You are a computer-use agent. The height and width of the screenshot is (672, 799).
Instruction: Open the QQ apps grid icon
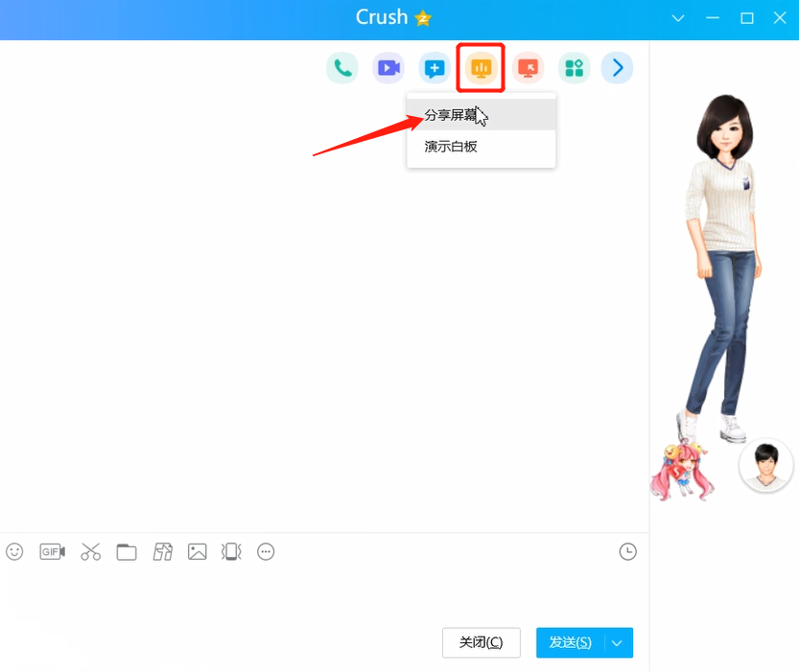click(573, 67)
